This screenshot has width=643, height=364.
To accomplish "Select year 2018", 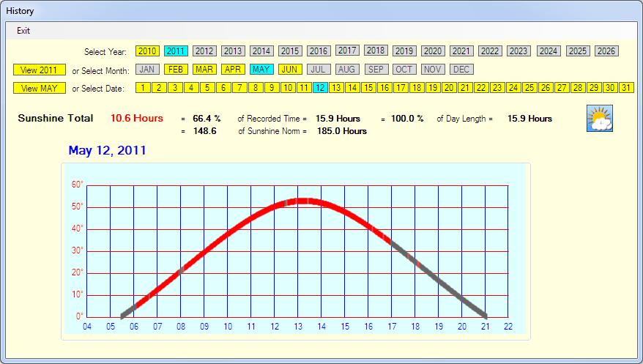I will [376, 50].
